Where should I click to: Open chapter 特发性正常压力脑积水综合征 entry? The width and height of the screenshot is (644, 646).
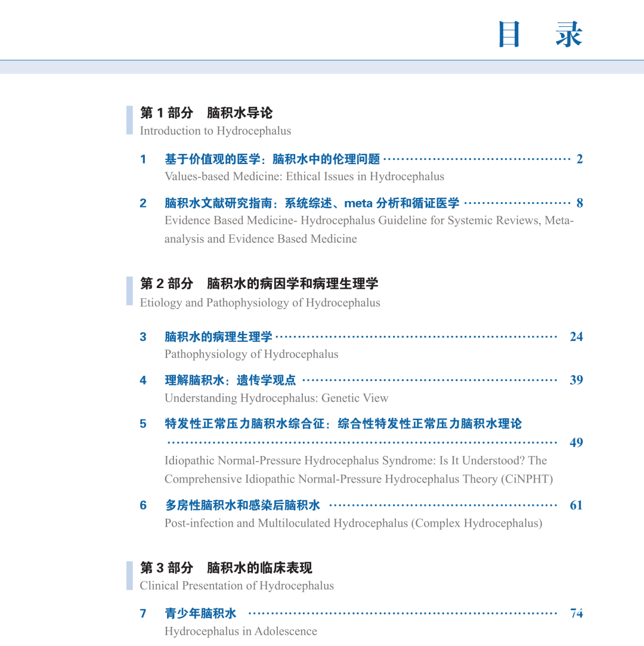point(343,424)
